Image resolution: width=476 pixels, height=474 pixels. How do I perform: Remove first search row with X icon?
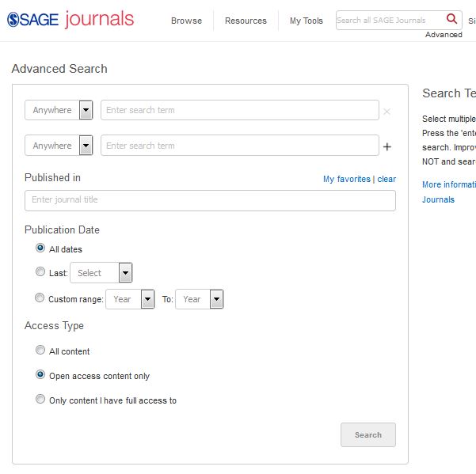coord(387,112)
